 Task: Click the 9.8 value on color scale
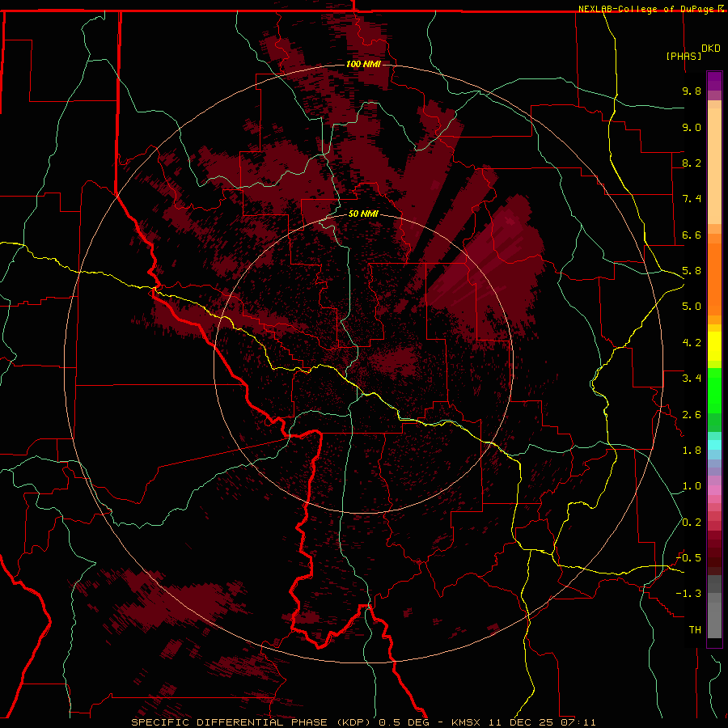pos(692,91)
